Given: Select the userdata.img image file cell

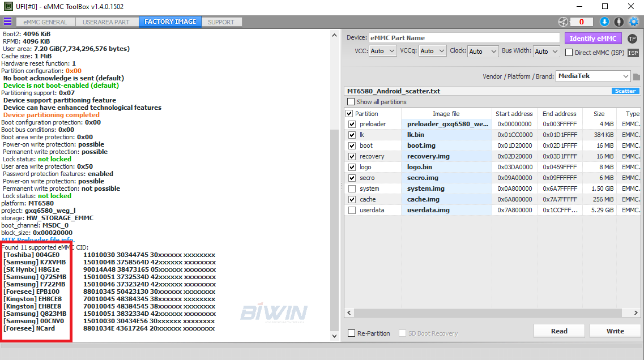Looking at the screenshot, I should pyautogui.click(x=446, y=210).
